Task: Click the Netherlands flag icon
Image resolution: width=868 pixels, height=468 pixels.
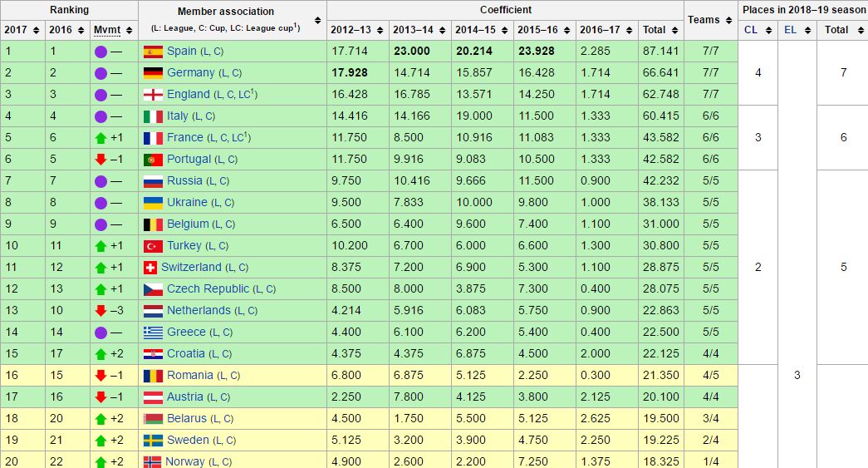Action: (153, 311)
